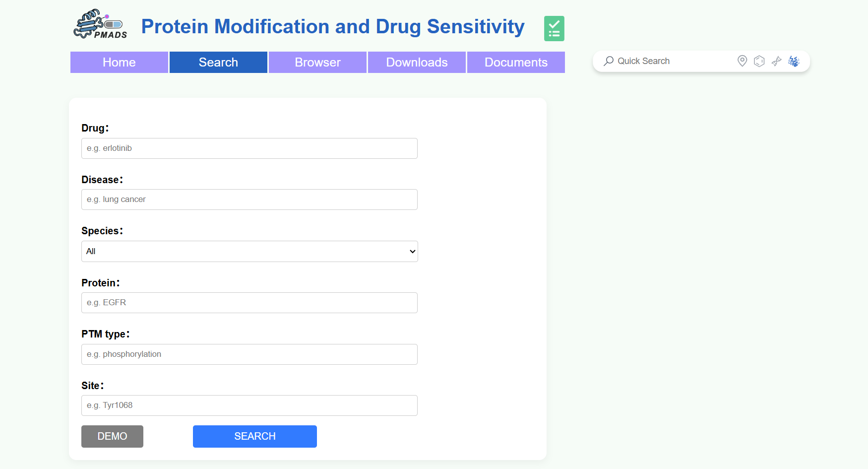Focus the Drug input field
Viewport: 868px width, 469px height.
[x=249, y=148]
